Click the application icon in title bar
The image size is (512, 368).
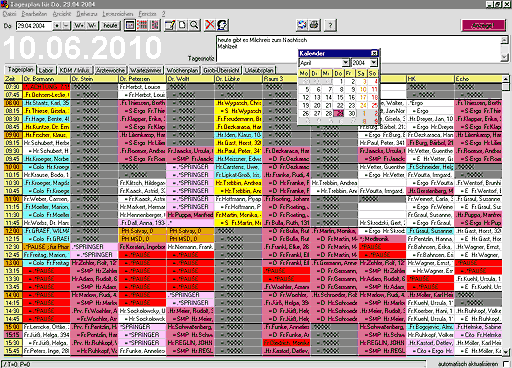coord(4,4)
